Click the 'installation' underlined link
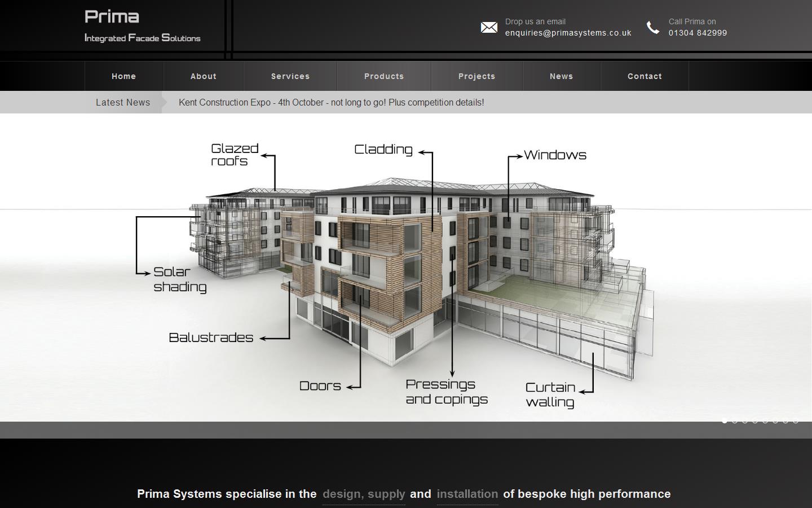Image resolution: width=812 pixels, height=508 pixels. (x=467, y=494)
